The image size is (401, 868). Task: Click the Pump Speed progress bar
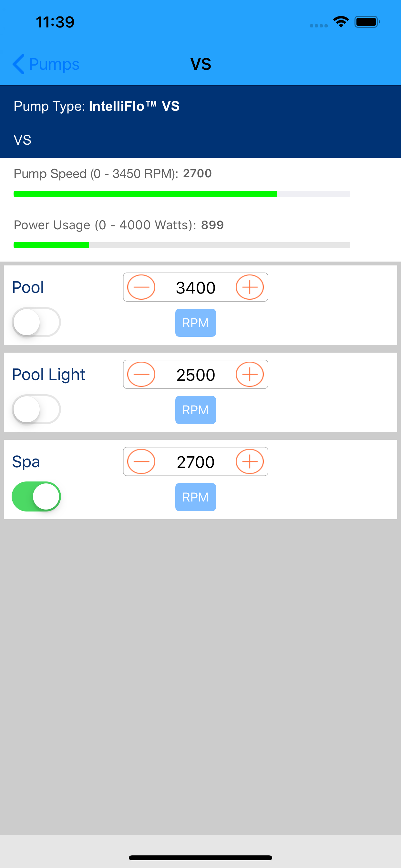tap(181, 194)
